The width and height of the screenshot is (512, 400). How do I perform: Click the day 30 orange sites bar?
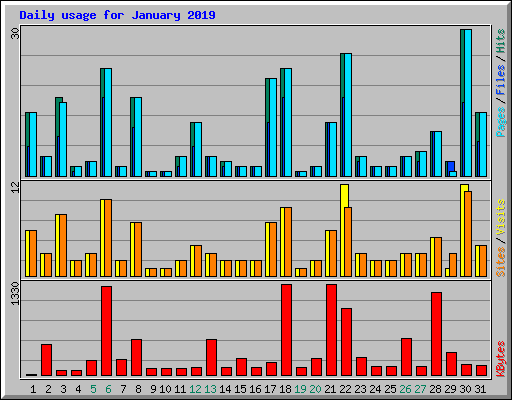(x=468, y=234)
